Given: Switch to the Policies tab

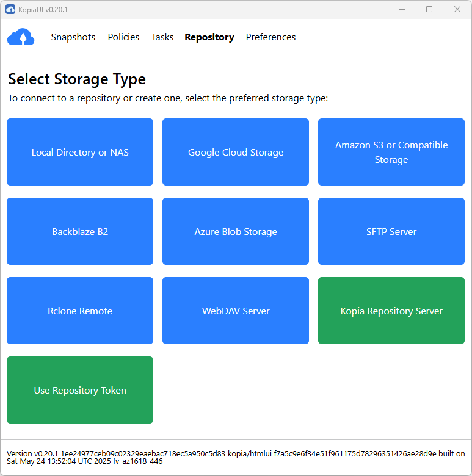Looking at the screenshot, I should tap(123, 37).
